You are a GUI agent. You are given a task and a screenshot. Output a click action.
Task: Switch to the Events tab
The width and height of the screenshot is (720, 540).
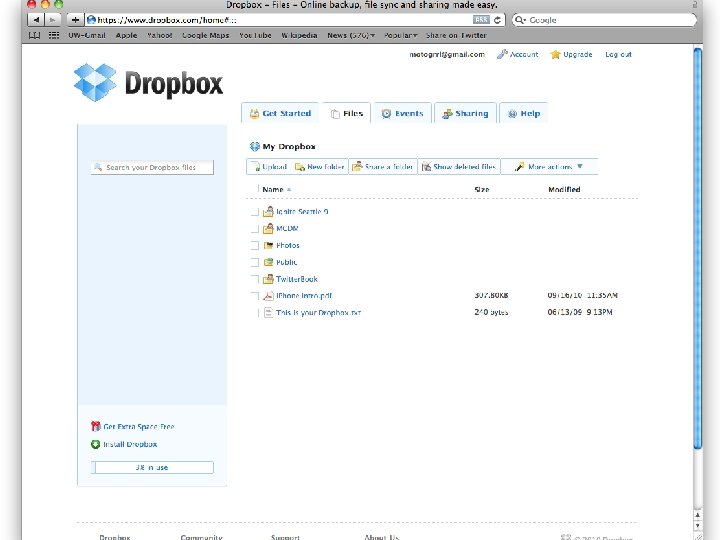(x=402, y=113)
